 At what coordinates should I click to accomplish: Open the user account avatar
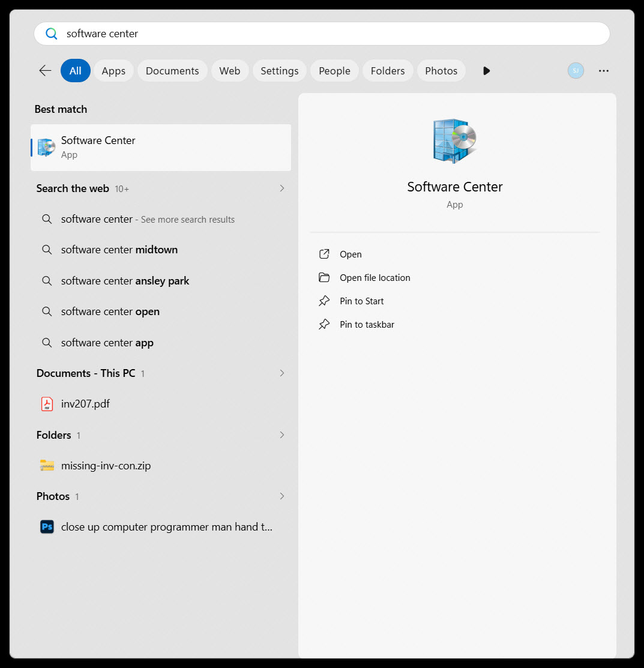click(576, 71)
